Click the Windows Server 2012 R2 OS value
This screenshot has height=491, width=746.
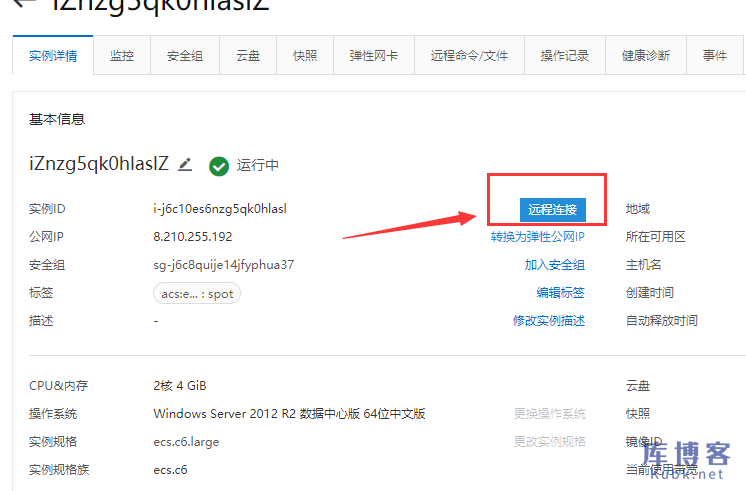point(289,413)
